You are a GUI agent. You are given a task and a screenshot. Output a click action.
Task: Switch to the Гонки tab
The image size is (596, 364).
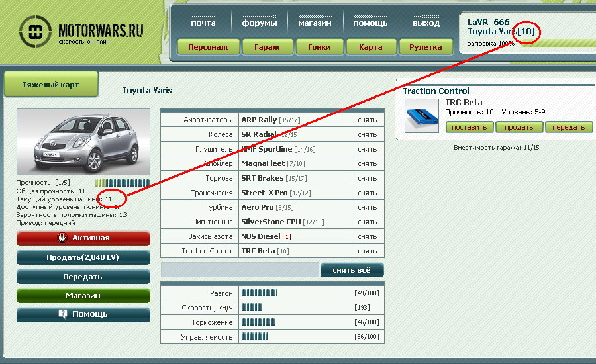(319, 47)
